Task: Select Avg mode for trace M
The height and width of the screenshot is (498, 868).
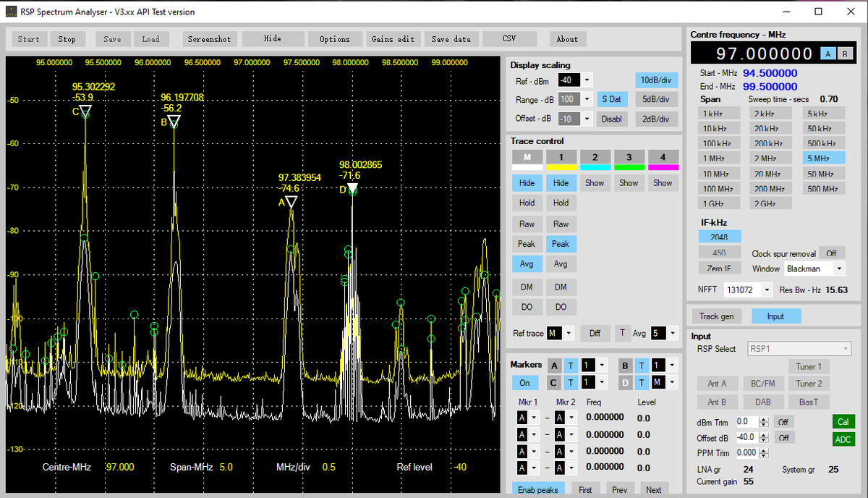Action: click(x=527, y=264)
